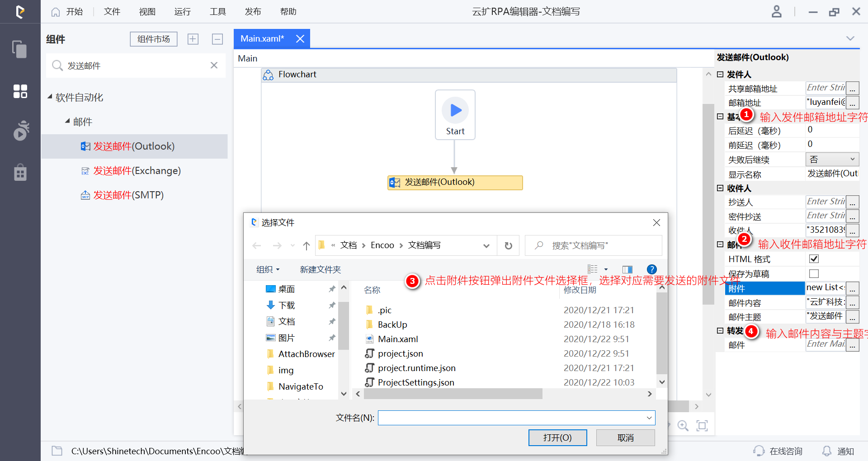Select the 发送邮件(SMTP) component
The width and height of the screenshot is (868, 461).
click(x=128, y=195)
